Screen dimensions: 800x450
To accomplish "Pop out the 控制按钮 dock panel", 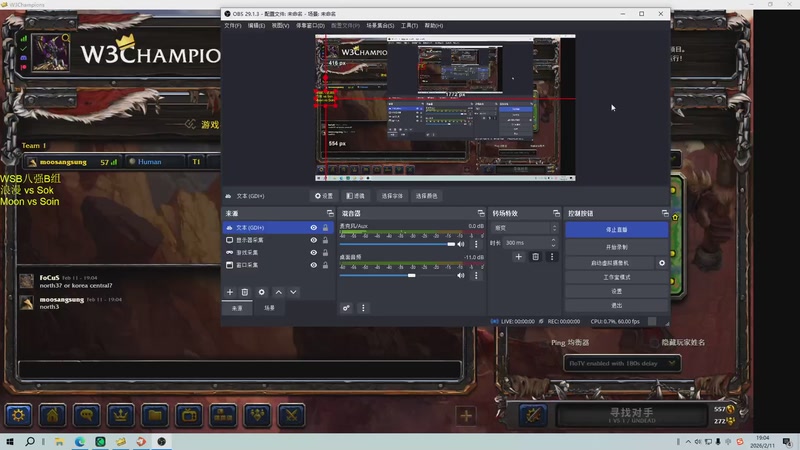I will pyautogui.click(x=665, y=213).
